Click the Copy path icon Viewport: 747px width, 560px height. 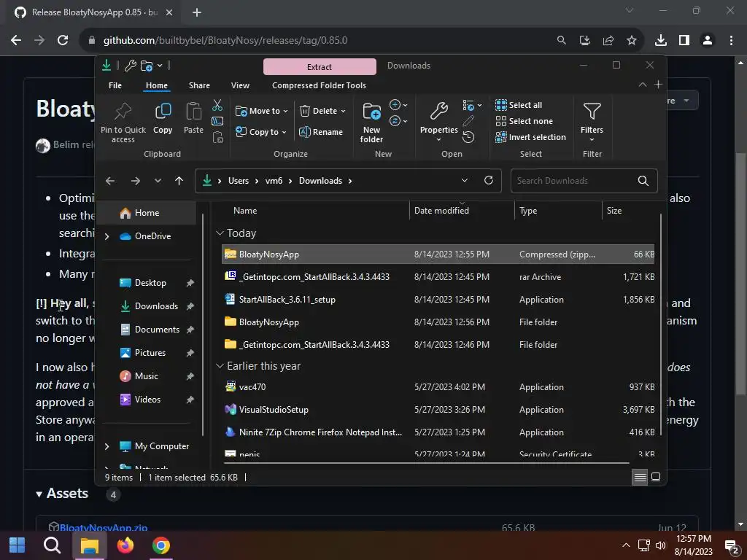coord(217,122)
